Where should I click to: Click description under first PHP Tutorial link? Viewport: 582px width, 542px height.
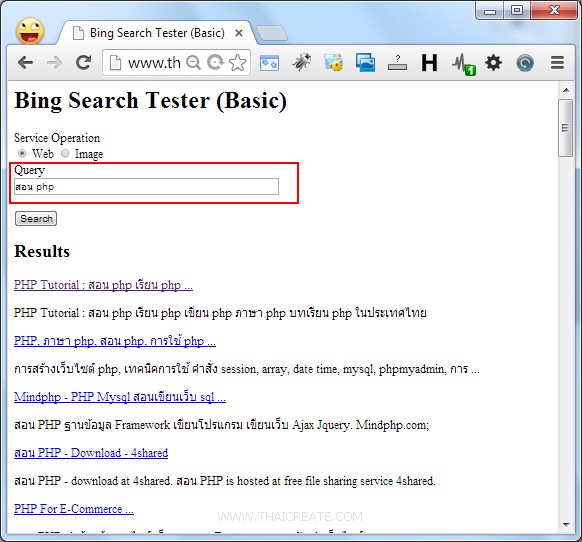click(220, 313)
